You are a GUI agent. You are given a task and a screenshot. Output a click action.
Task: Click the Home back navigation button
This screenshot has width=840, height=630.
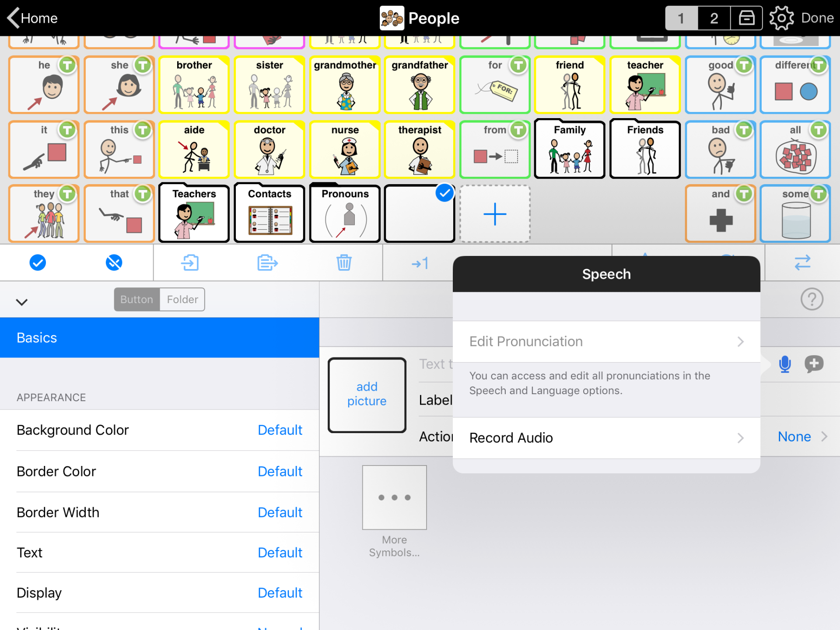tap(32, 18)
